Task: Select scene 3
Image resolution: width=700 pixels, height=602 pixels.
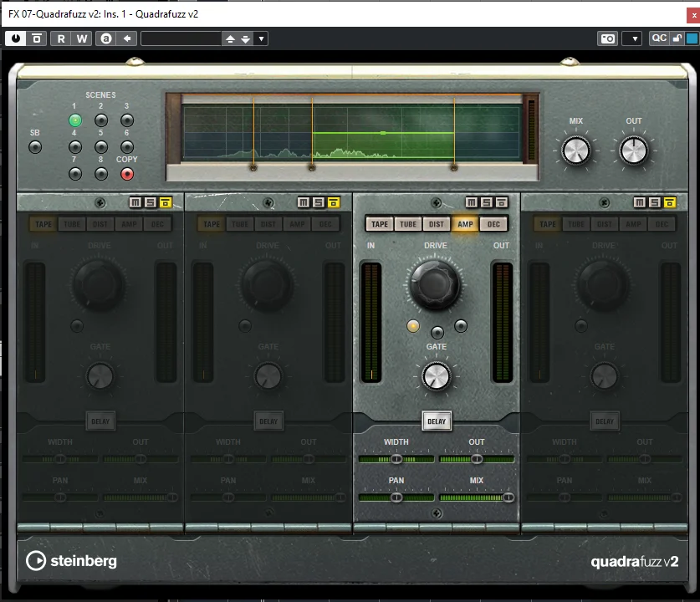Action: point(127,120)
